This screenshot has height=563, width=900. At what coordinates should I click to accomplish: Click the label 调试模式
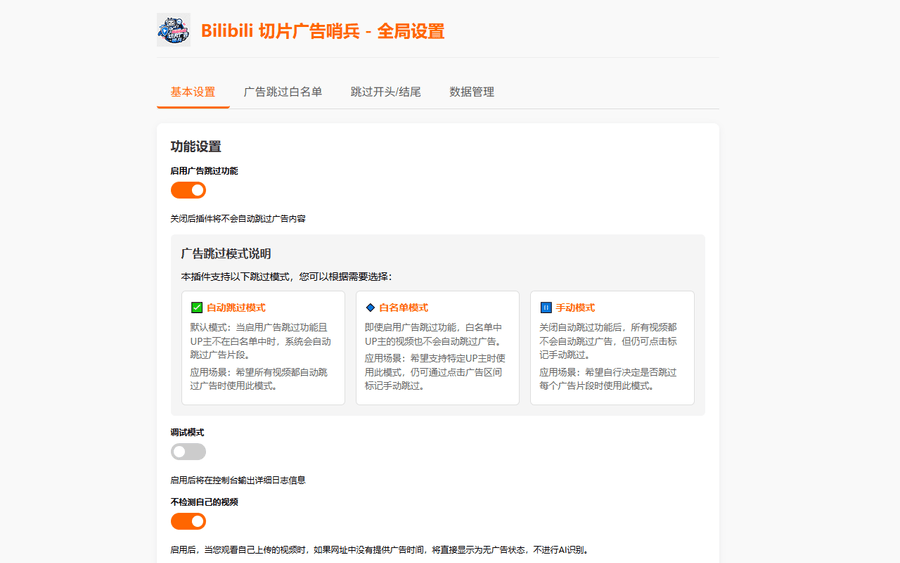click(x=187, y=432)
